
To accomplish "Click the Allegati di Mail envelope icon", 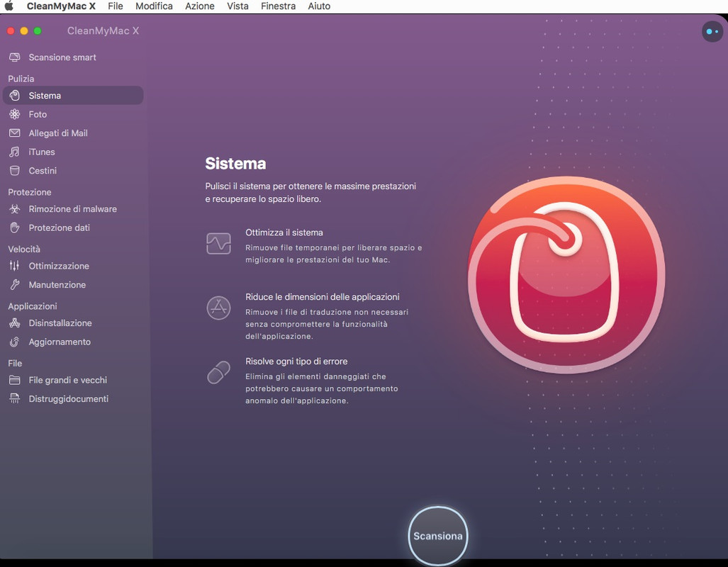I will pyautogui.click(x=15, y=133).
